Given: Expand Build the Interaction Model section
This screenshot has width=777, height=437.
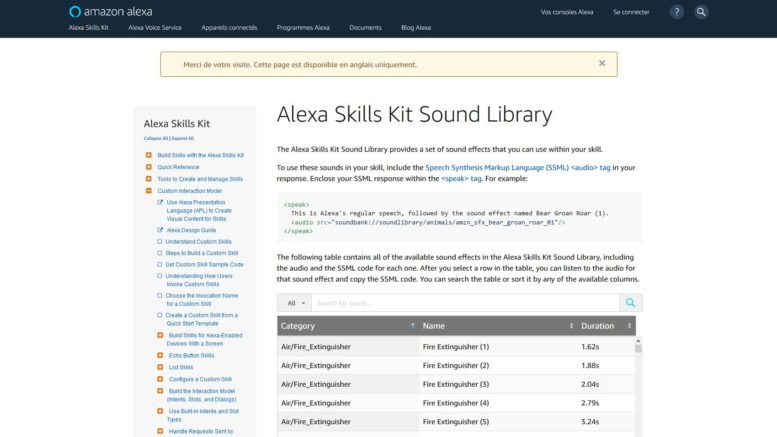Looking at the screenshot, I should (160, 391).
